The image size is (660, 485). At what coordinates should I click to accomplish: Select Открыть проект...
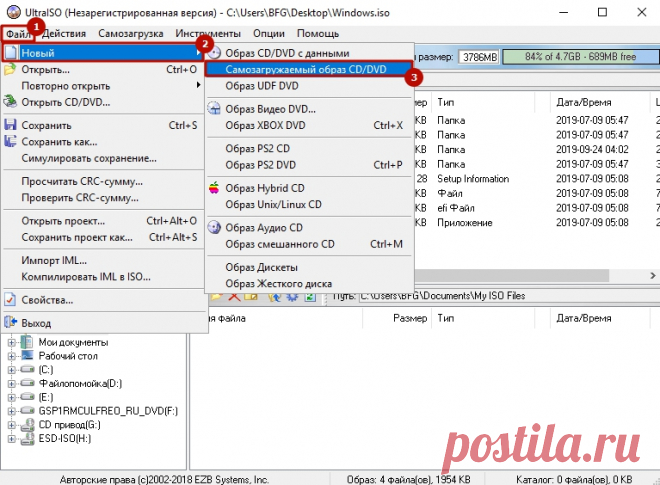click(x=103, y=221)
